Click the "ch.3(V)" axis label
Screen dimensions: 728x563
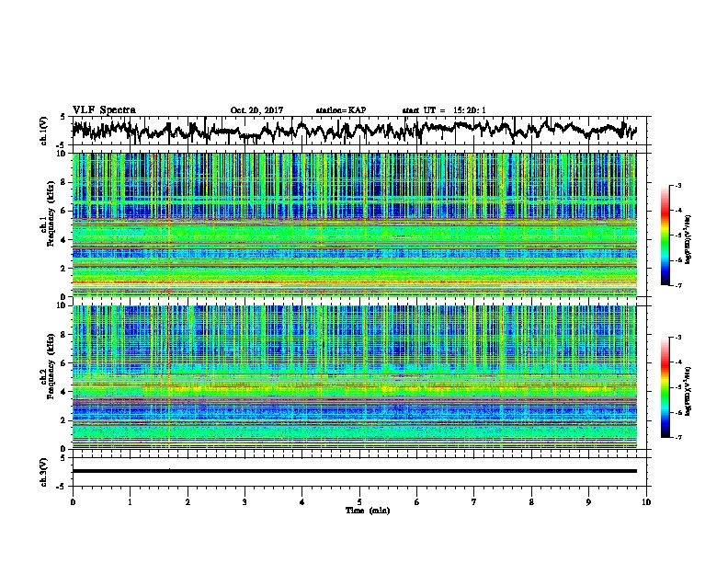[44, 472]
